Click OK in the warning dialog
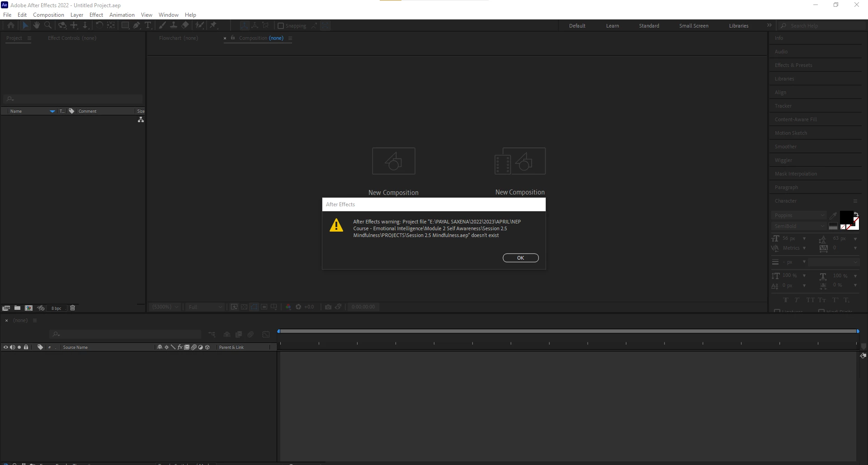The width and height of the screenshot is (868, 465). click(x=520, y=258)
